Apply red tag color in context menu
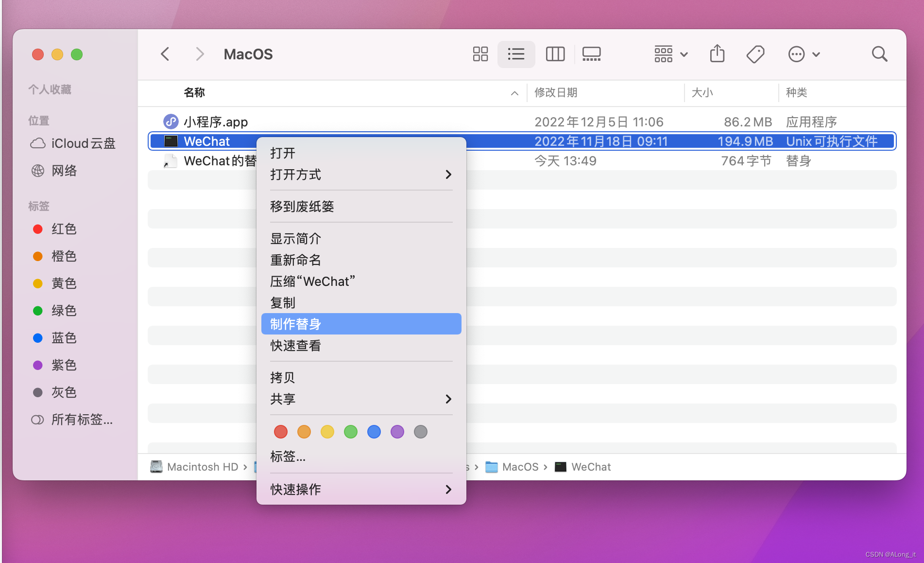This screenshot has height=563, width=924. point(281,432)
